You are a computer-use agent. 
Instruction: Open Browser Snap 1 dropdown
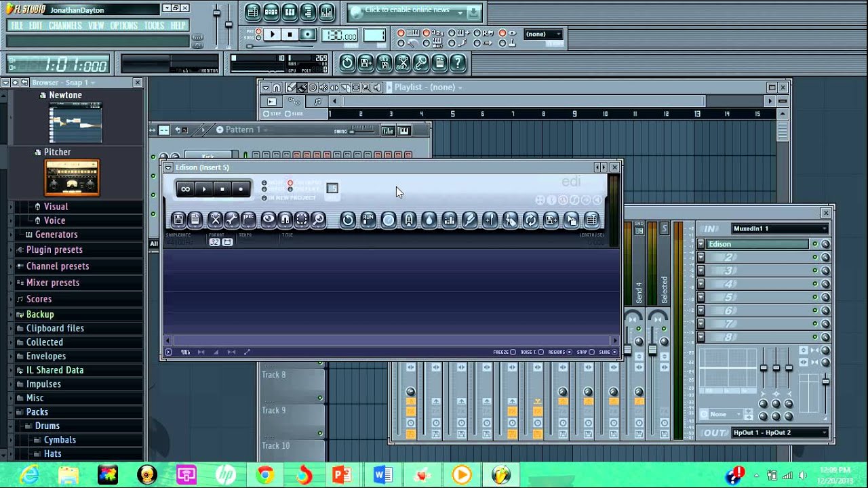(93, 83)
